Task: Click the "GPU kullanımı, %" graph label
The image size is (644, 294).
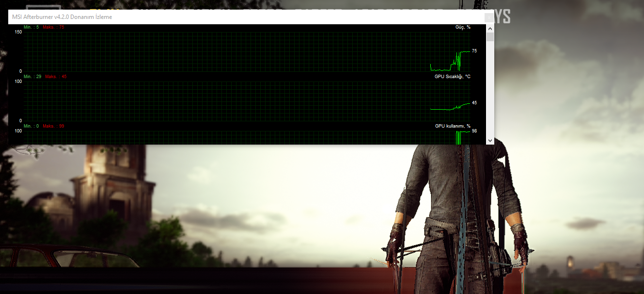Action: pos(453,126)
